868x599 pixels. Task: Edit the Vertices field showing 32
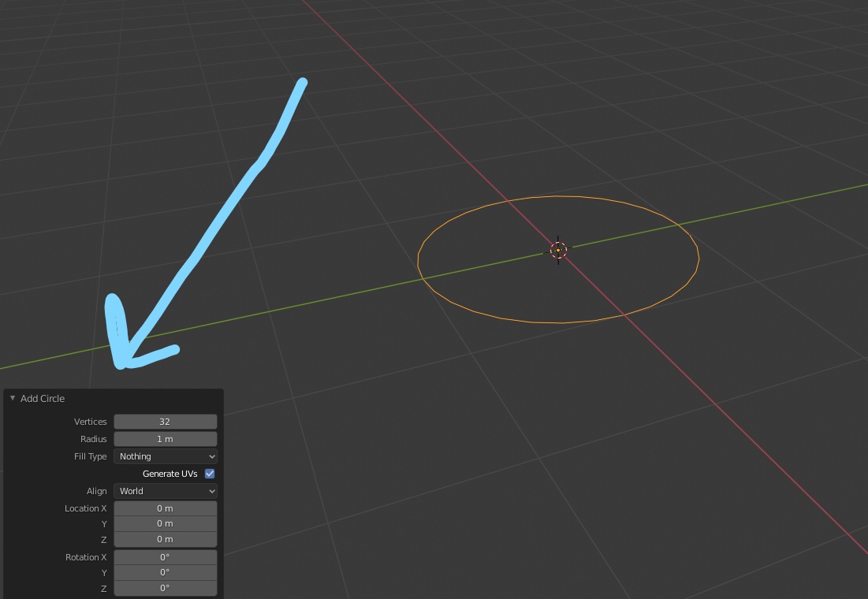pyautogui.click(x=165, y=422)
